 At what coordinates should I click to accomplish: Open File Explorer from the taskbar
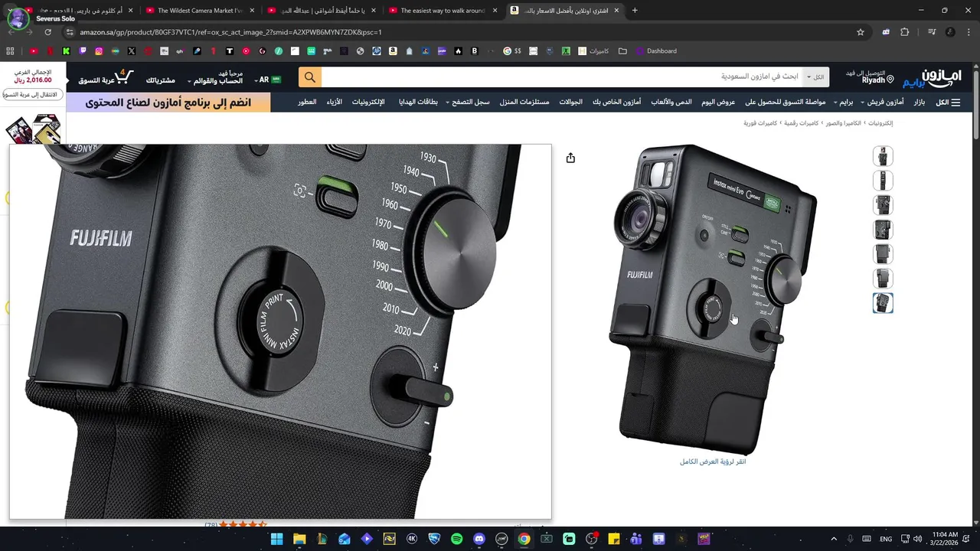299,539
